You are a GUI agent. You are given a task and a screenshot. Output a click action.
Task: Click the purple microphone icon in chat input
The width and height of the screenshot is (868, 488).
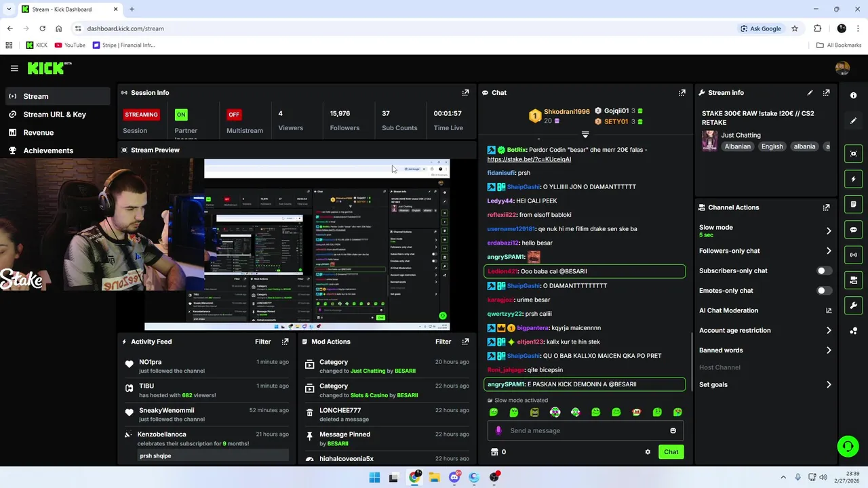(x=498, y=430)
